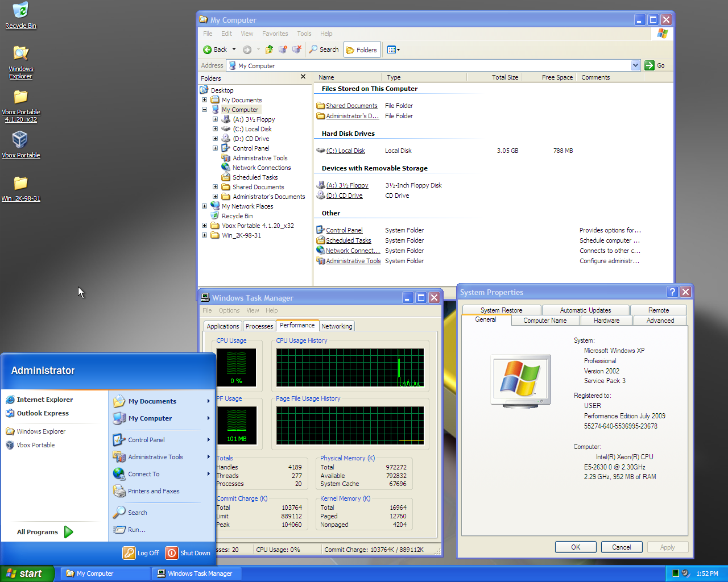Click the green Go button
The height and width of the screenshot is (582, 728).
655,65
